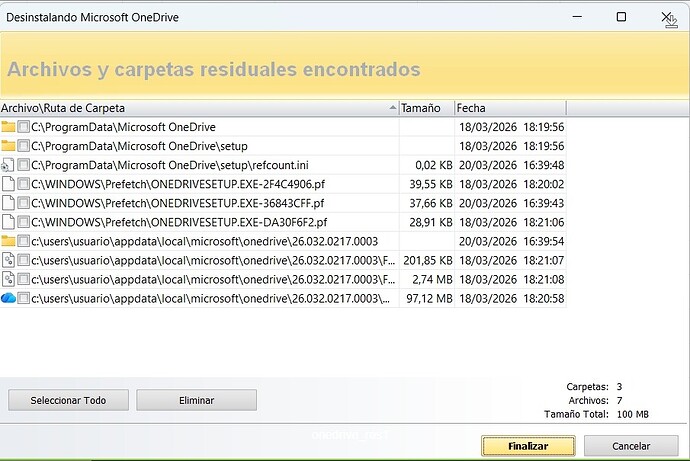Screen dimensions: 690x461
Task: Click the refcount.ini file icon
Action: [x=8, y=165]
